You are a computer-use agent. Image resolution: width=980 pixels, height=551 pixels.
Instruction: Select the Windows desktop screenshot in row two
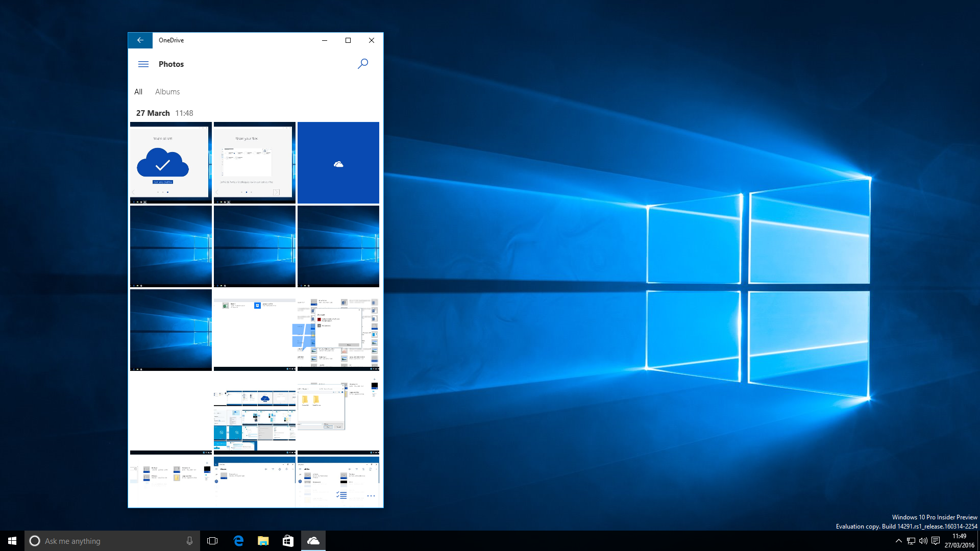170,246
